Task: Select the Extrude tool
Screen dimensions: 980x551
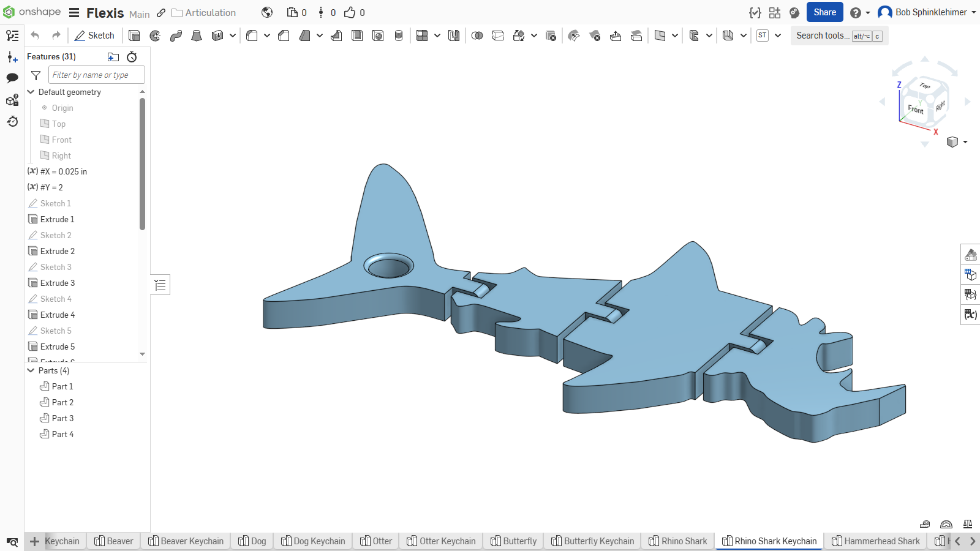Action: point(134,36)
